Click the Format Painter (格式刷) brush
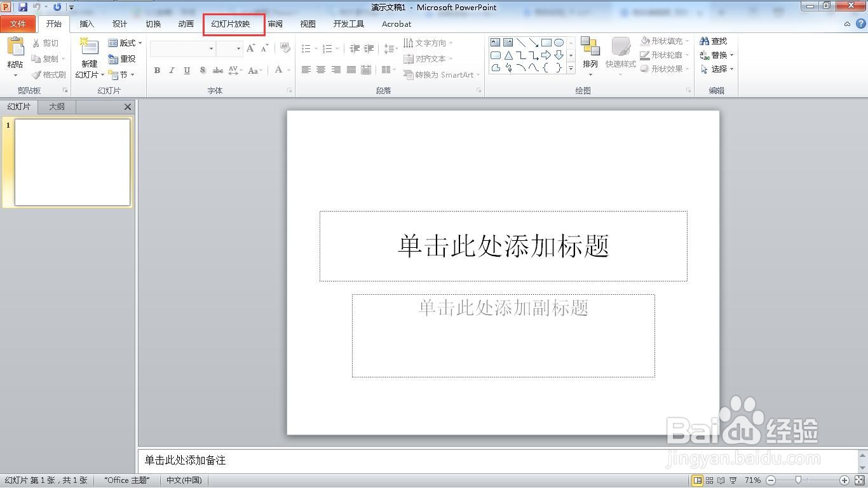Viewport: 868px width, 488px height. coord(36,75)
